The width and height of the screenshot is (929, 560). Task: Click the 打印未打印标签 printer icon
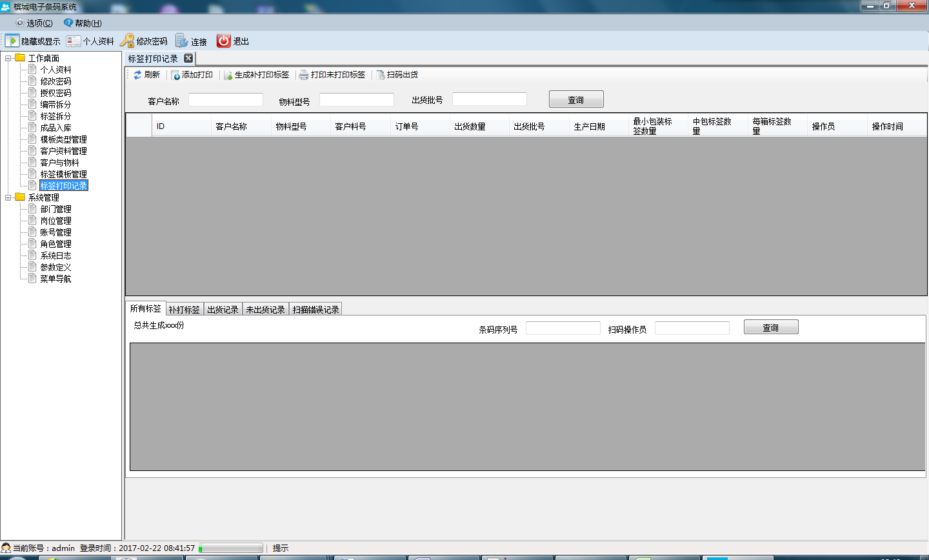(x=303, y=75)
